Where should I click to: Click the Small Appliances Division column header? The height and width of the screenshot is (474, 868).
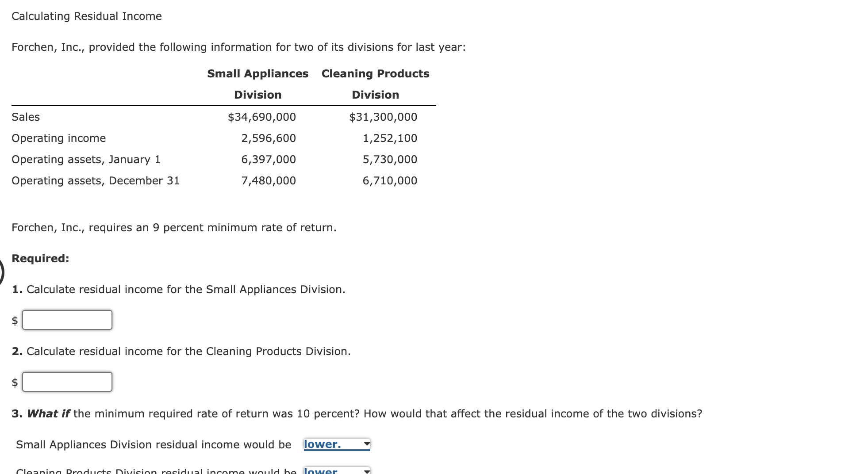coord(257,84)
